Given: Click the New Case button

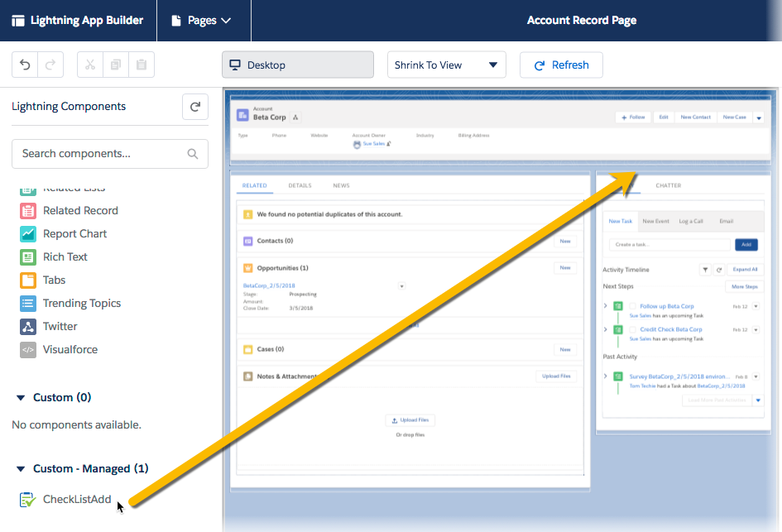Looking at the screenshot, I should [734, 117].
